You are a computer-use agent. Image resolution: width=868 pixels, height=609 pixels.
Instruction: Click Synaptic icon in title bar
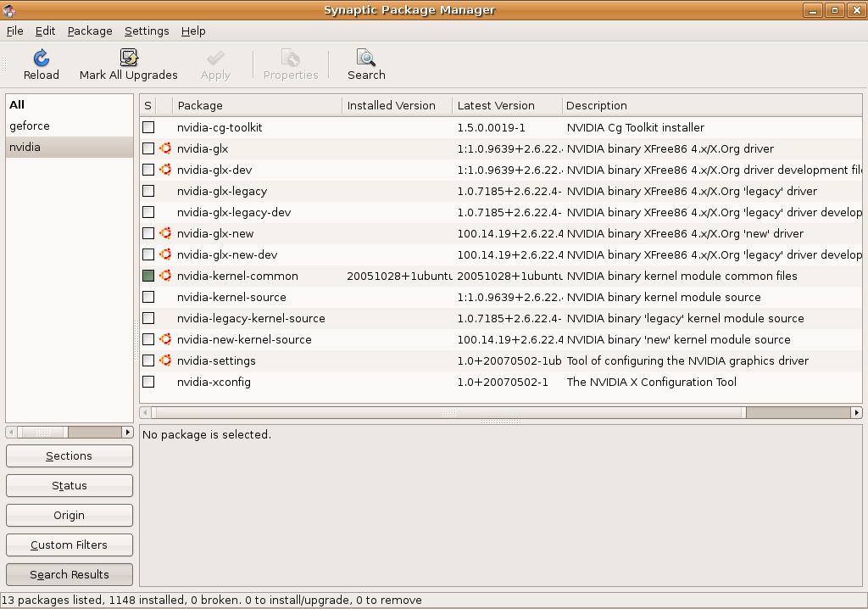click(8, 10)
